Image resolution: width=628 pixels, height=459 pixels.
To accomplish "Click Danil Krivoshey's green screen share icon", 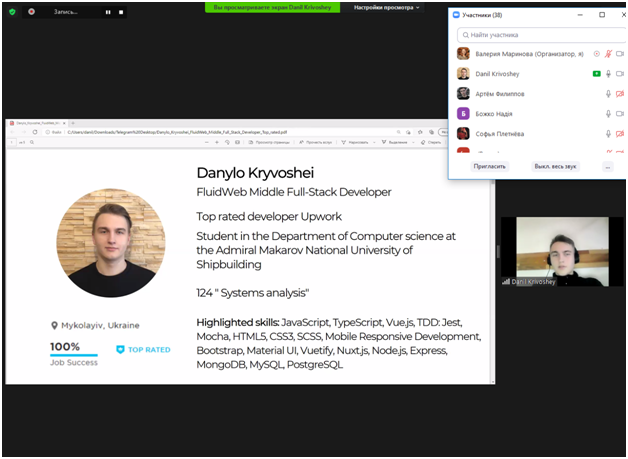I will 596,74.
